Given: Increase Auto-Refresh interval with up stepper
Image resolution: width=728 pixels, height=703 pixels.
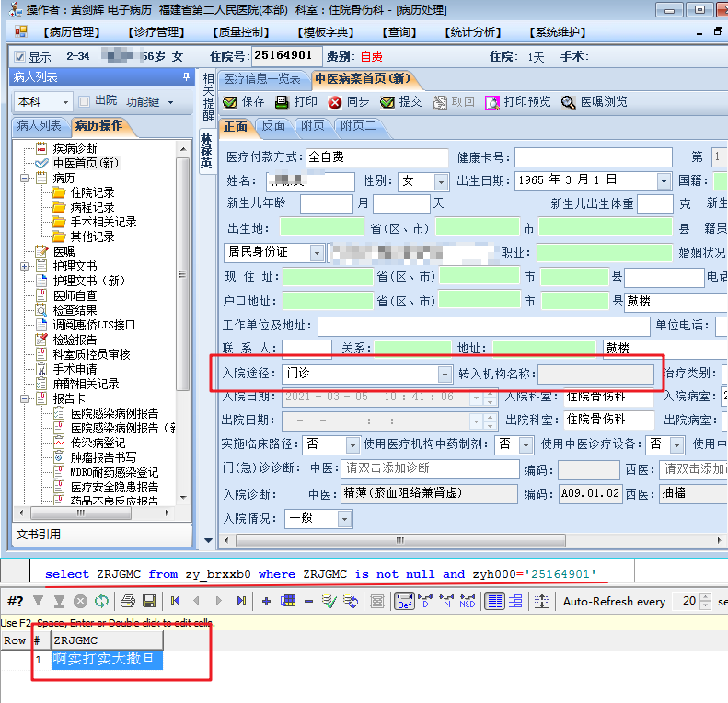Looking at the screenshot, I should pos(705,597).
